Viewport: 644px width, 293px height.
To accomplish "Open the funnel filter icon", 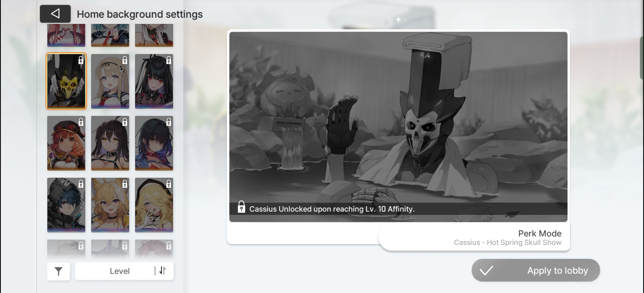I will pos(59,271).
